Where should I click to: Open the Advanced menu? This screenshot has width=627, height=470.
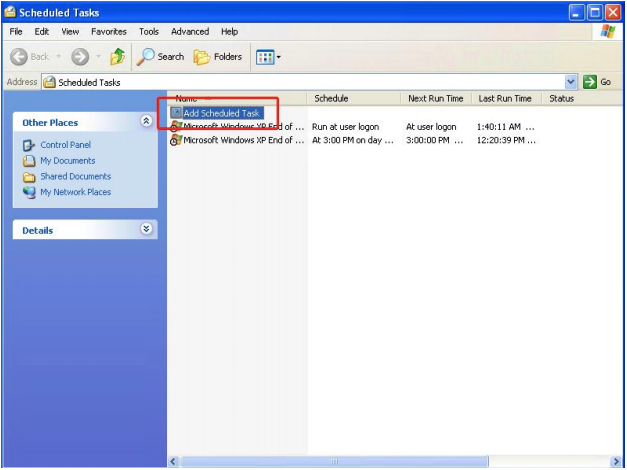click(190, 32)
